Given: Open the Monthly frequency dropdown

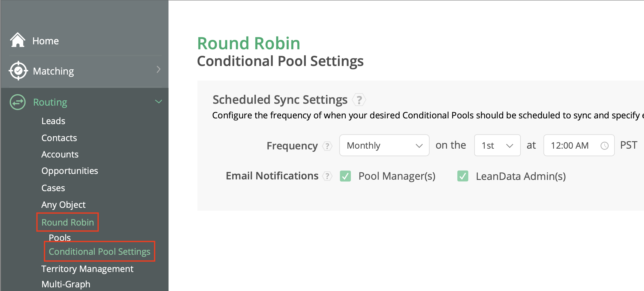Looking at the screenshot, I should 384,145.
